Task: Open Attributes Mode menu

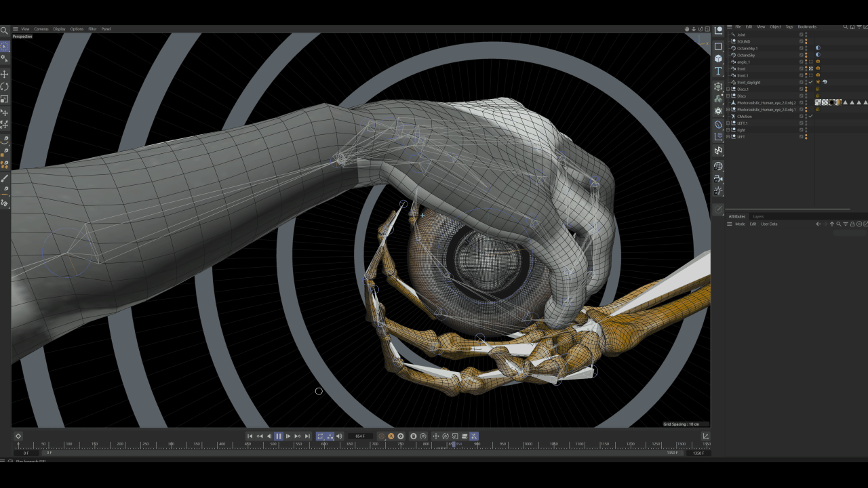Action: point(740,224)
